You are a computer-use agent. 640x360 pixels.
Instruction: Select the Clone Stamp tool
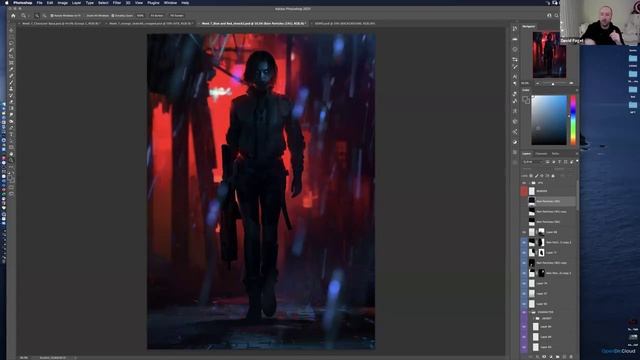[x=11, y=89]
